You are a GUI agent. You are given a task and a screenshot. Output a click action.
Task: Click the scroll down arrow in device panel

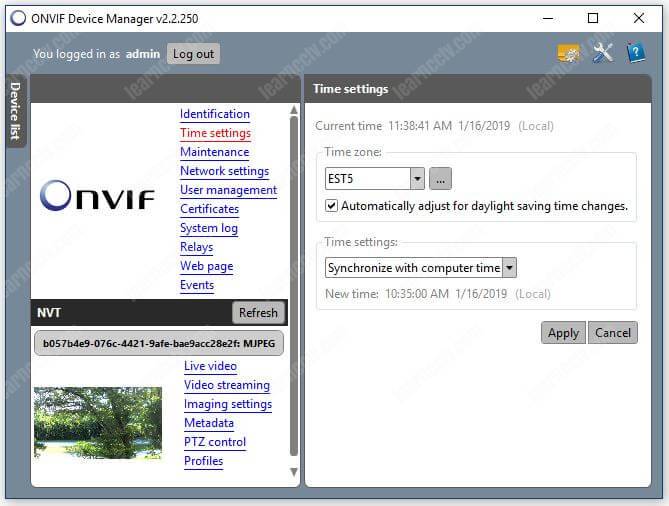[x=294, y=472]
